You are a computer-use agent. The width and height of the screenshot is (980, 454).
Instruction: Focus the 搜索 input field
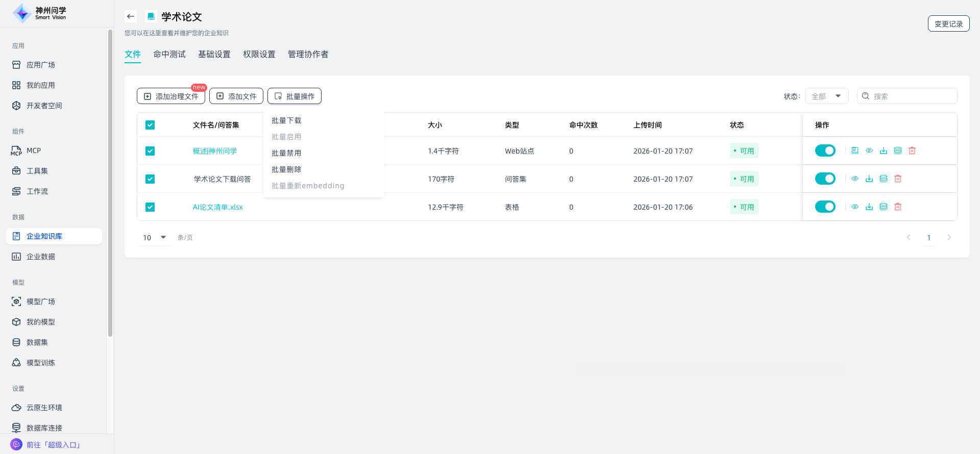pos(912,96)
